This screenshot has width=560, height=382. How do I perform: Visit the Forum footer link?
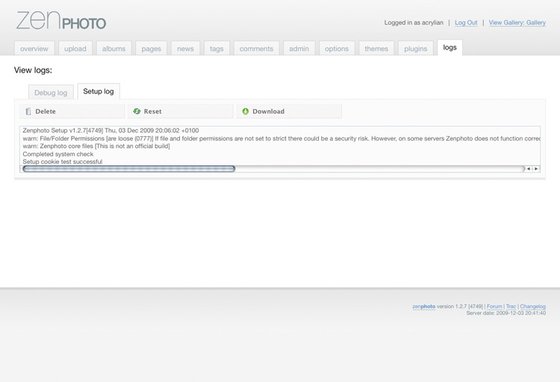494,306
